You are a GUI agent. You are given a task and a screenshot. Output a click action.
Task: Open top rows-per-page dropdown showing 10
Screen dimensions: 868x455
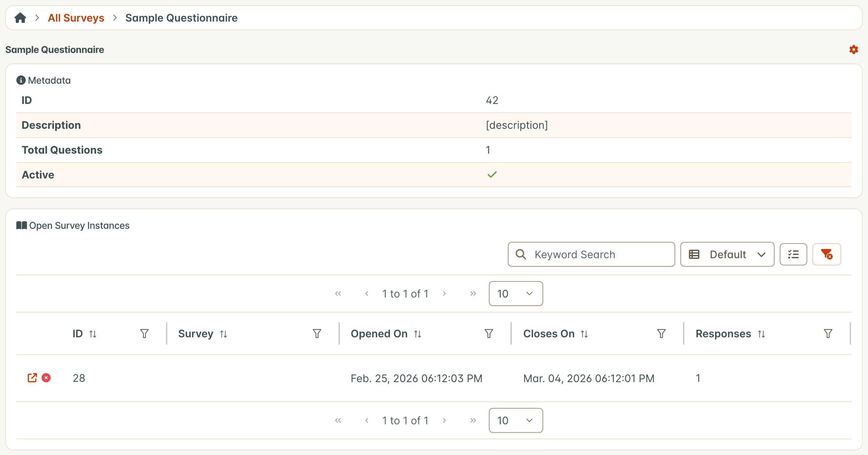(x=516, y=293)
